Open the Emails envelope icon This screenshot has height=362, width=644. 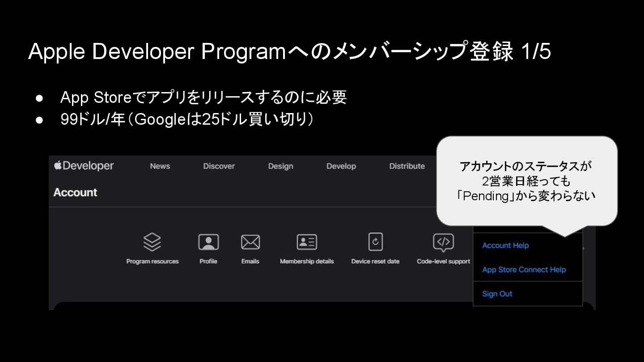[250, 242]
